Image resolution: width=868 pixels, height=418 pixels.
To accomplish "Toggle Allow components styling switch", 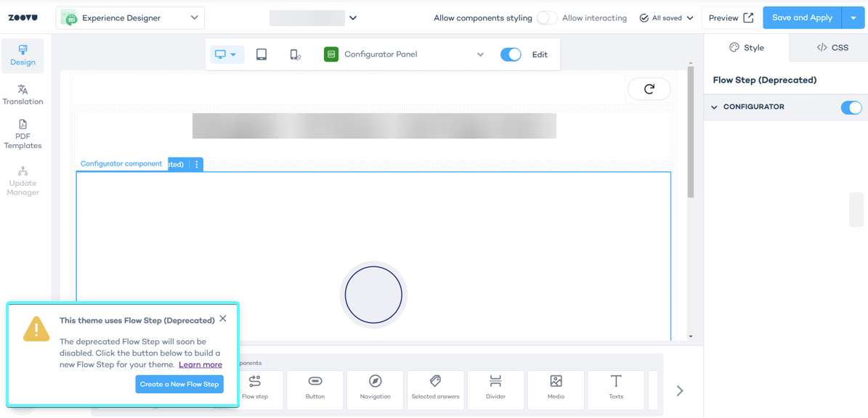I will click(546, 18).
